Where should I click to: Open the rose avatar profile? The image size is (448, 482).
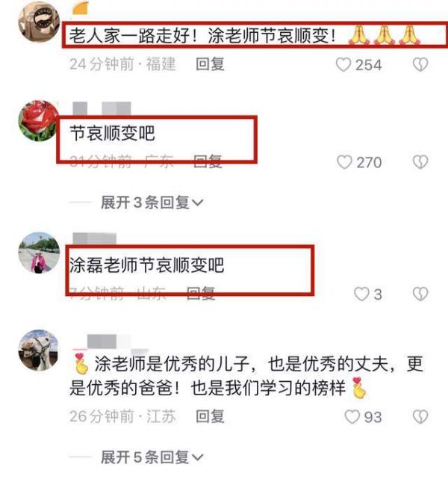[x=39, y=121]
